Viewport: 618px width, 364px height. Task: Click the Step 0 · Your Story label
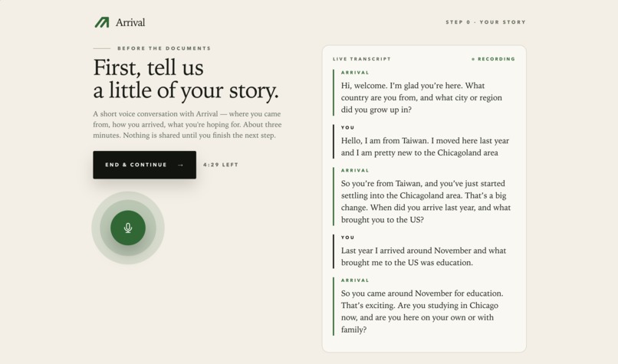pos(485,22)
